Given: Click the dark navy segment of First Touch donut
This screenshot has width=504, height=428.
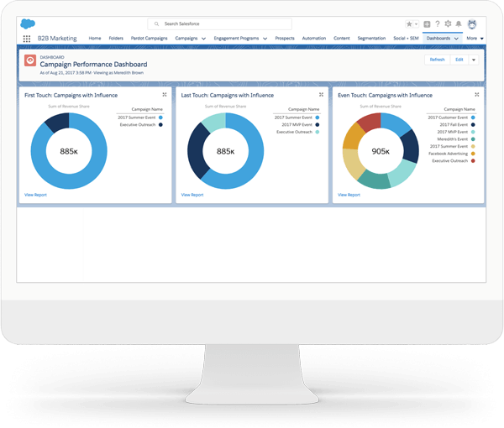Looking at the screenshot, I should [x=59, y=123].
